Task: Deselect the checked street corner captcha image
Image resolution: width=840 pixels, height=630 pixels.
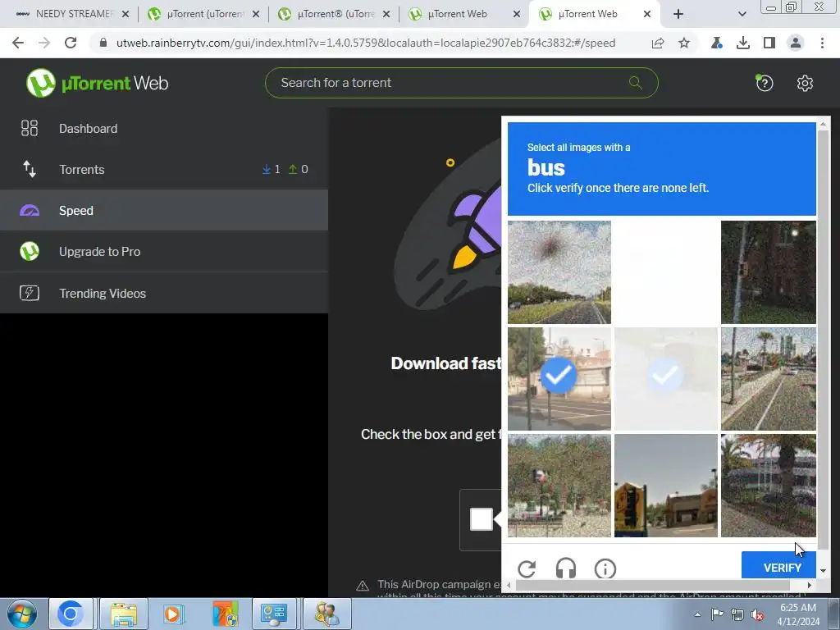Action: coord(559,379)
